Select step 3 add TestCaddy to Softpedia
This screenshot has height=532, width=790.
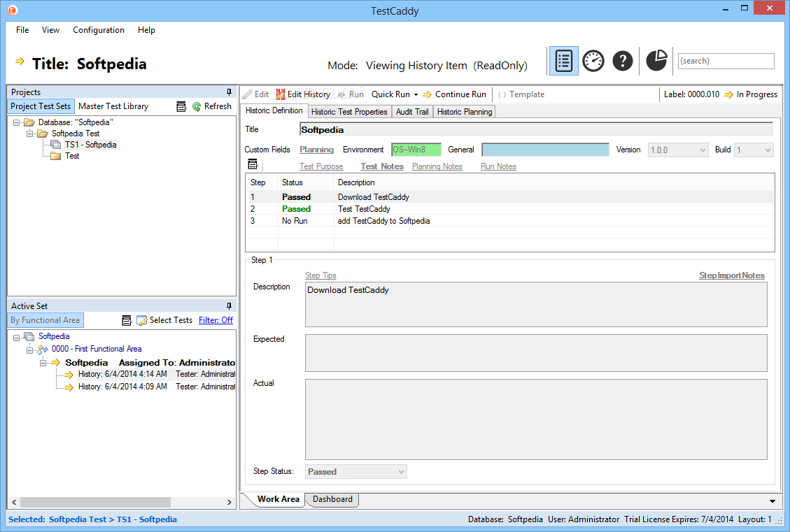[x=510, y=221]
